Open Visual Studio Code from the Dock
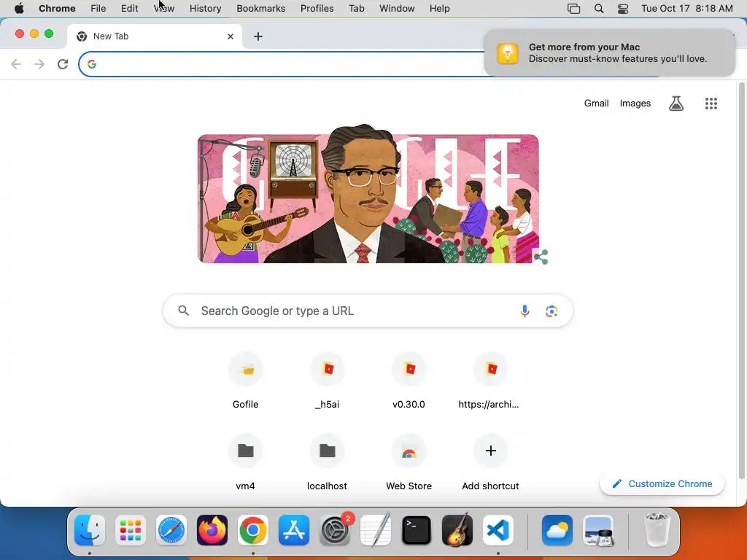 [498, 530]
